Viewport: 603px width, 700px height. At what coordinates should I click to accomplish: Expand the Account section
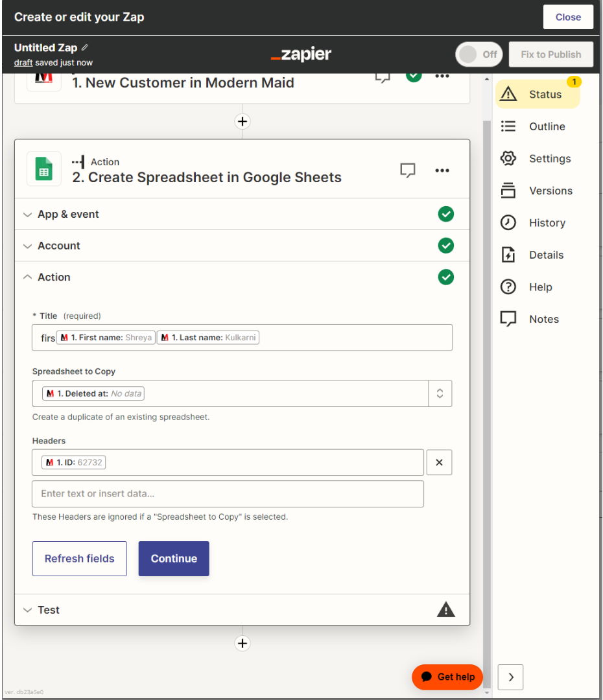coord(242,246)
